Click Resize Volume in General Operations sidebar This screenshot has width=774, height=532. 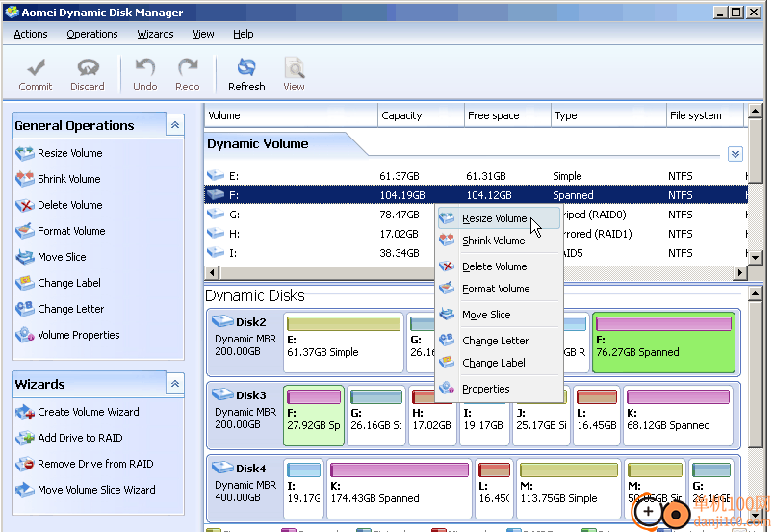60,153
